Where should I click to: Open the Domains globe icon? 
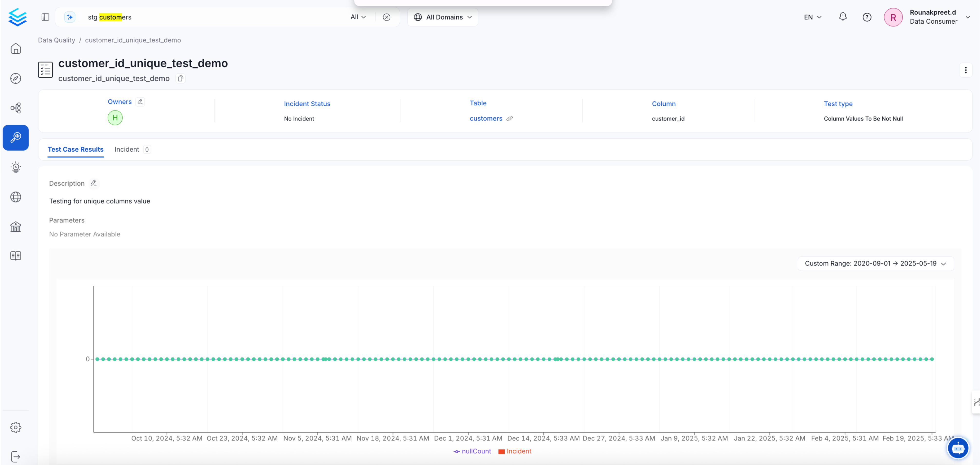coord(16,197)
